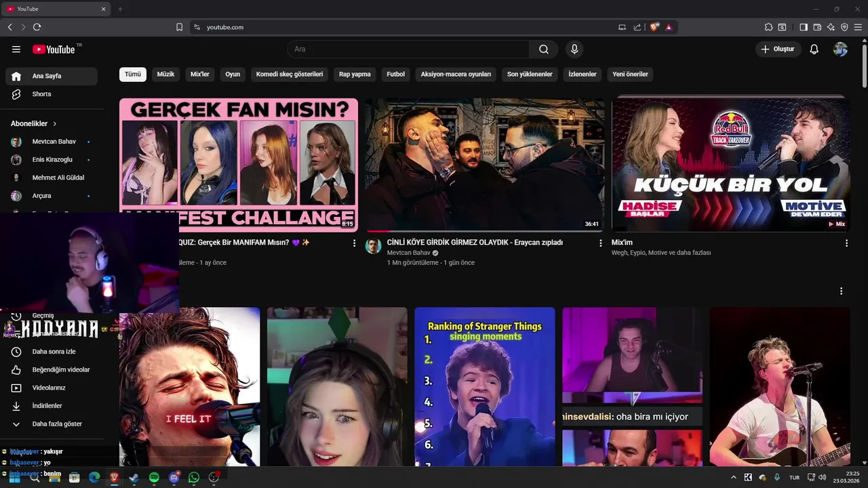Image resolution: width=868 pixels, height=488 pixels.
Task: Open Mevtcan Bahav subscription
Action: 52,142
